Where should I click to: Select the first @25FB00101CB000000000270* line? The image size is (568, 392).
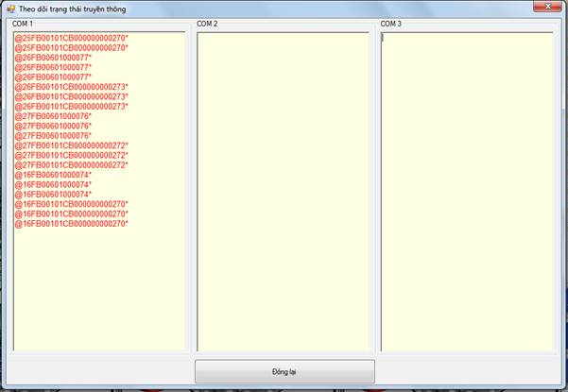tap(72, 38)
